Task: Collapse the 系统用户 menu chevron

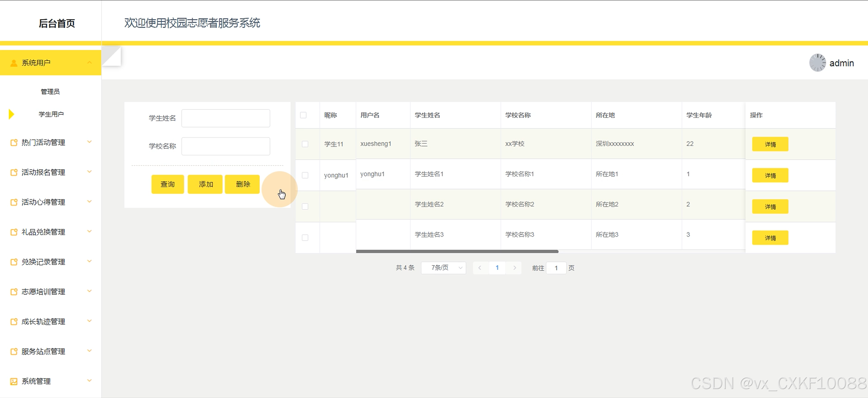Action: (89, 63)
